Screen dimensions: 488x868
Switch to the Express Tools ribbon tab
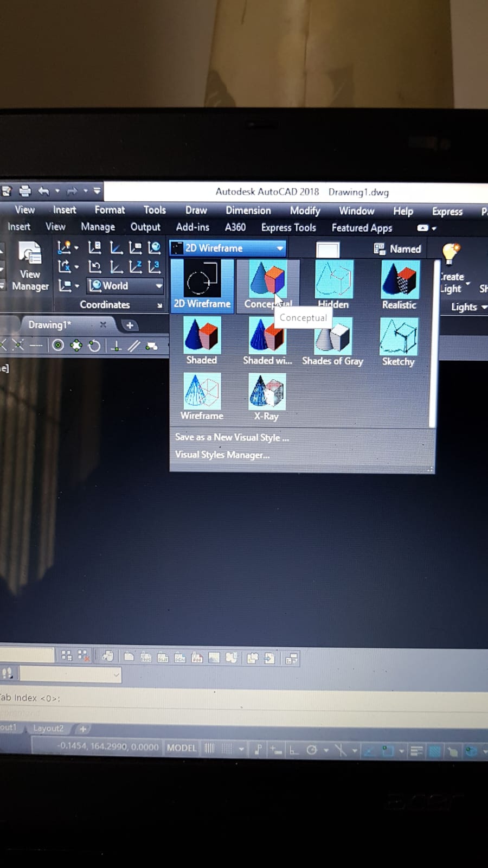point(288,228)
